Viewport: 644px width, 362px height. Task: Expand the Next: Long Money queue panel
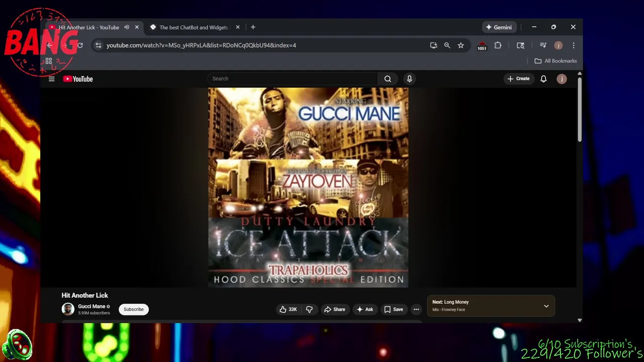pyautogui.click(x=546, y=306)
